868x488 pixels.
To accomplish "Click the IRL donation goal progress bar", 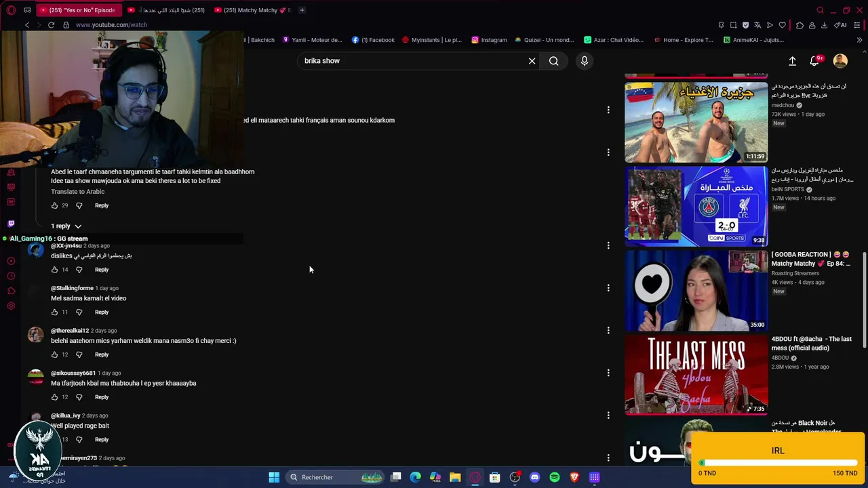I will (778, 464).
